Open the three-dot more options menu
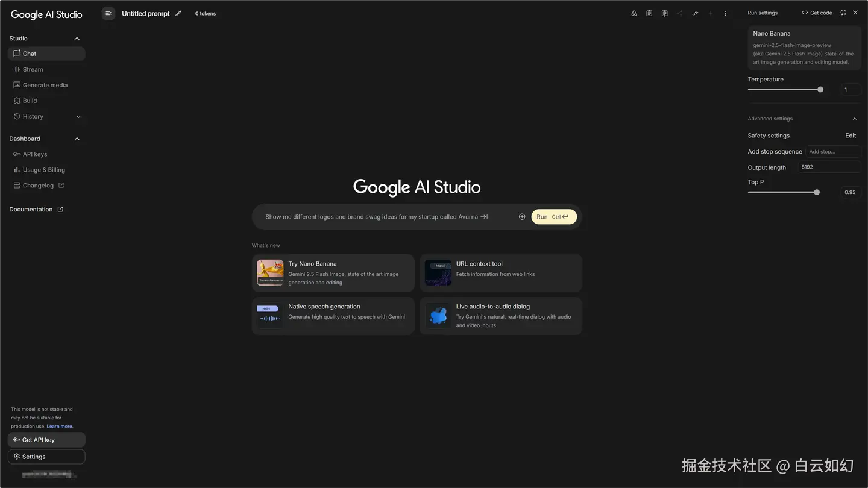Image resolution: width=868 pixels, height=488 pixels. [x=726, y=13]
